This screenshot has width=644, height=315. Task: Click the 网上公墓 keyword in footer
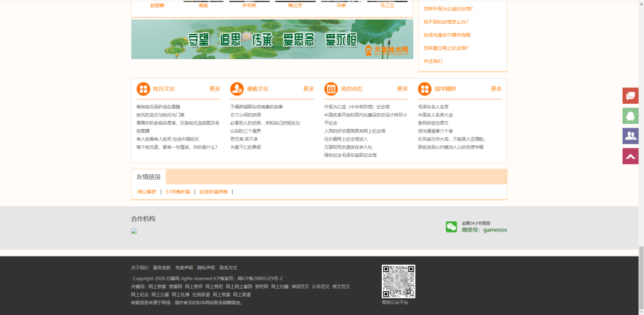click(160, 295)
